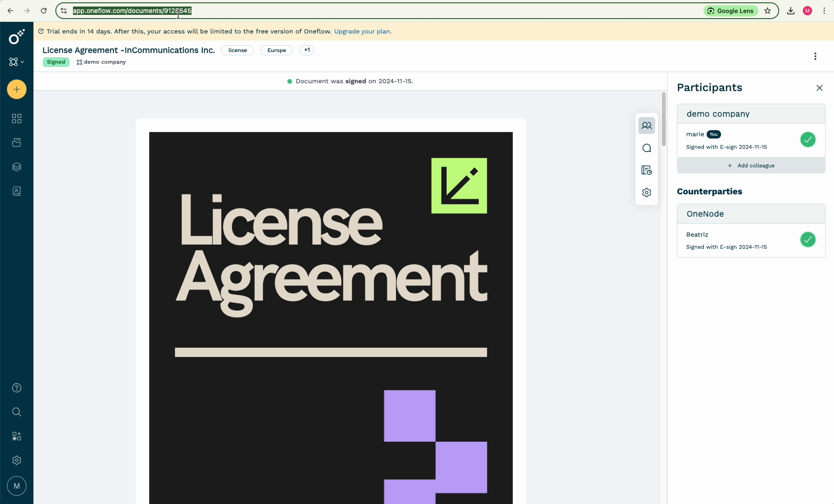Bookmark this page with star icon
Viewport: 834px width, 504px height.
[x=768, y=11]
